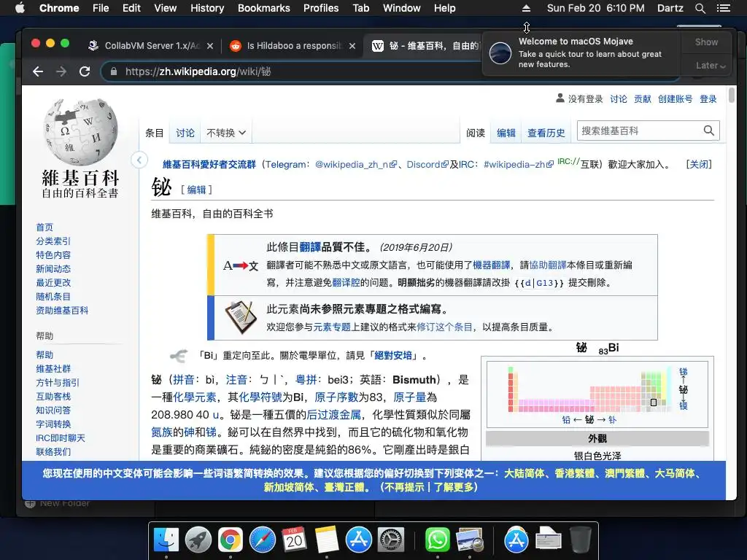This screenshot has width=747, height=560.
Task: Close the CollabVM Server tab
Action: (210, 46)
